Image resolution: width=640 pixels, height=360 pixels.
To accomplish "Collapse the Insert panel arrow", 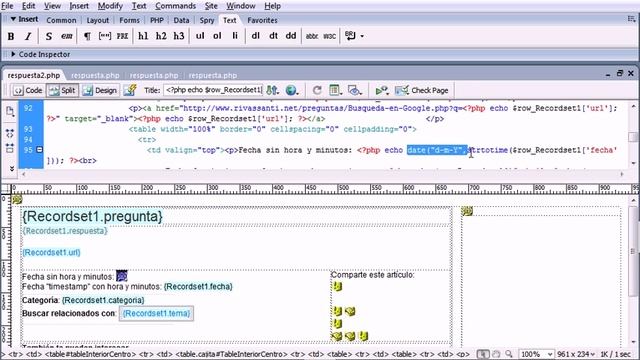I will [13, 19].
